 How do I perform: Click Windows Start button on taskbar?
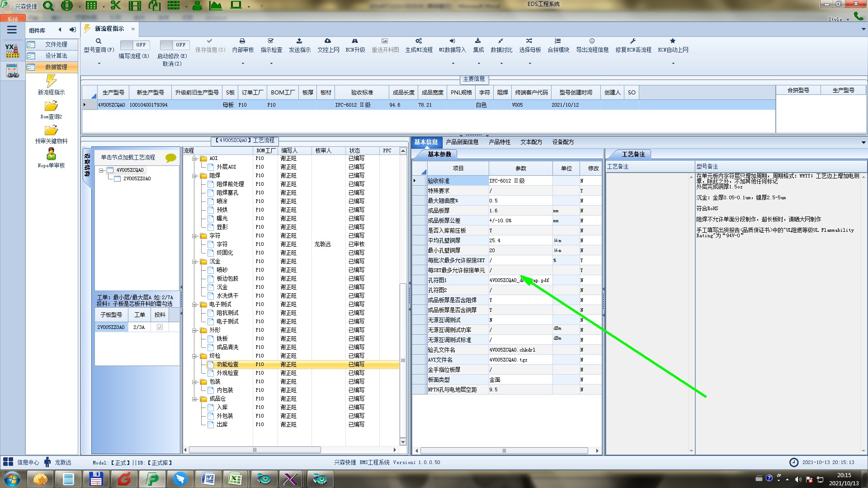click(x=12, y=479)
